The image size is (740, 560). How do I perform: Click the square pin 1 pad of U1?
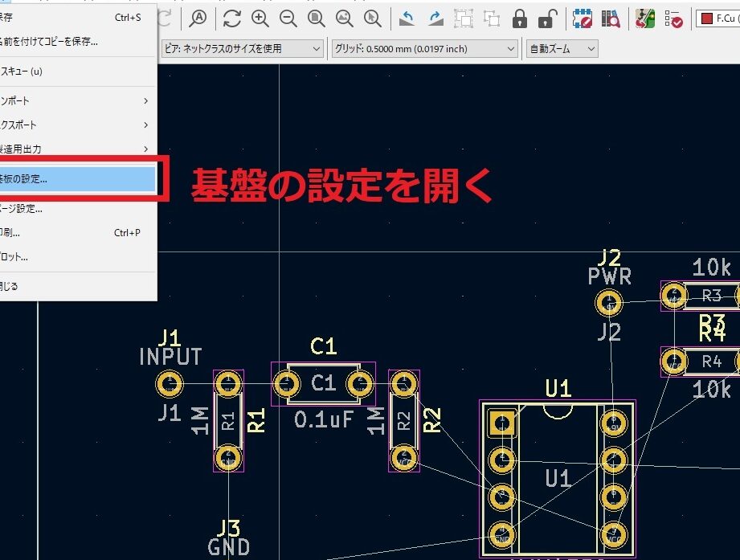[x=502, y=422]
